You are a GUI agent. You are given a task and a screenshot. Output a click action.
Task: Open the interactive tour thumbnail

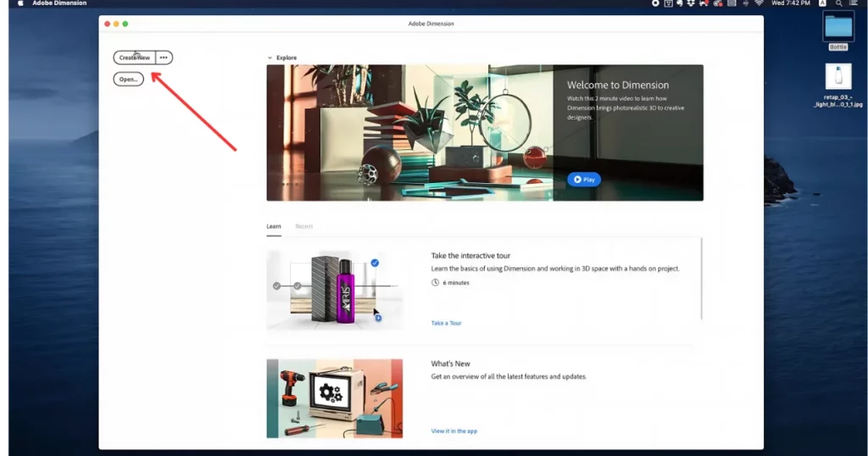(x=335, y=289)
